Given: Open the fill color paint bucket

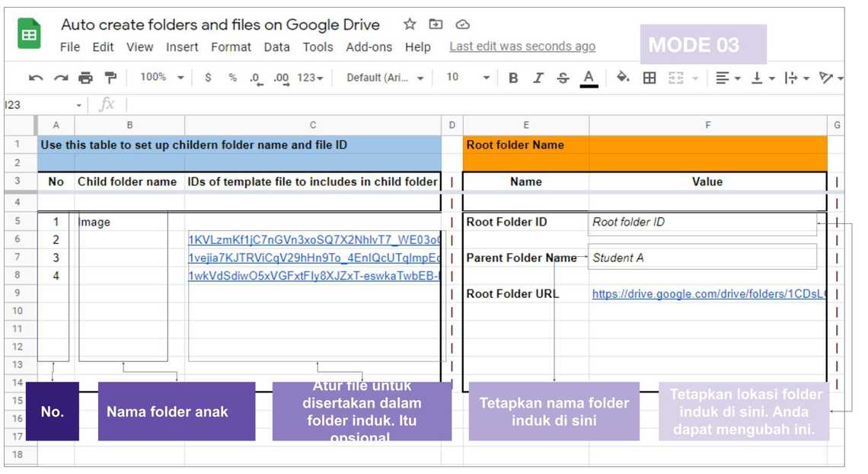Looking at the screenshot, I should (x=623, y=78).
